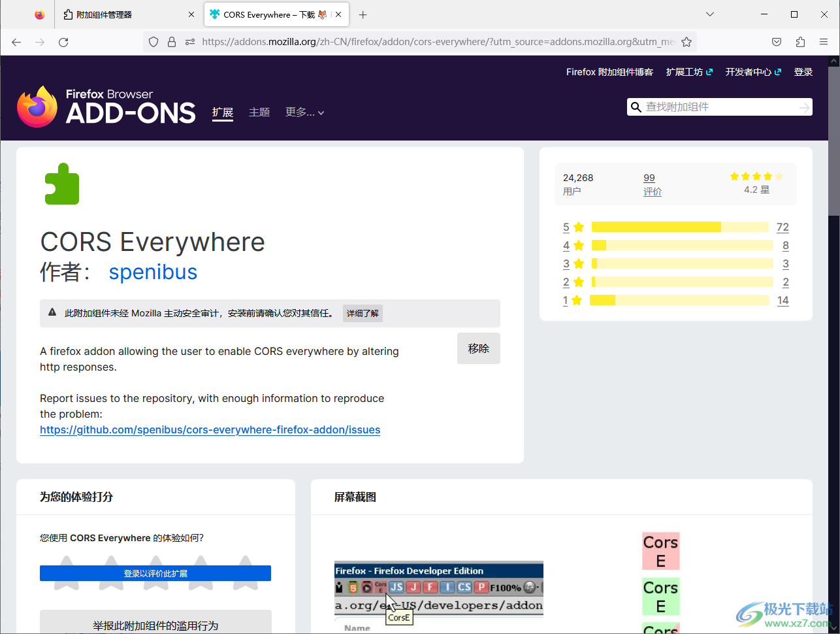Open the Extensions puzzle toolbar icon

(800, 42)
